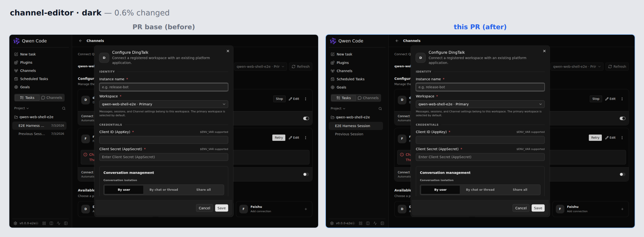Select 'Share all' isolation in after panel
The height and width of the screenshot is (237, 644).
(520, 190)
